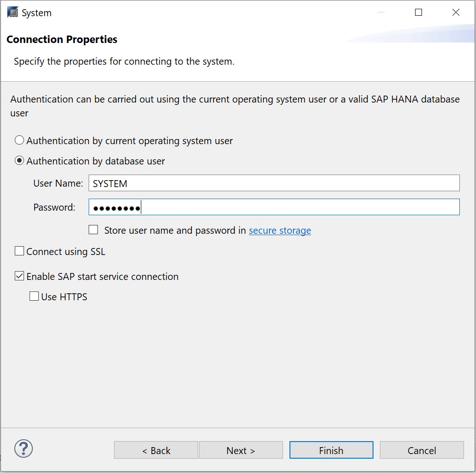The height and width of the screenshot is (473, 476).
Task: Select authentication by database user option
Action: coord(19,161)
